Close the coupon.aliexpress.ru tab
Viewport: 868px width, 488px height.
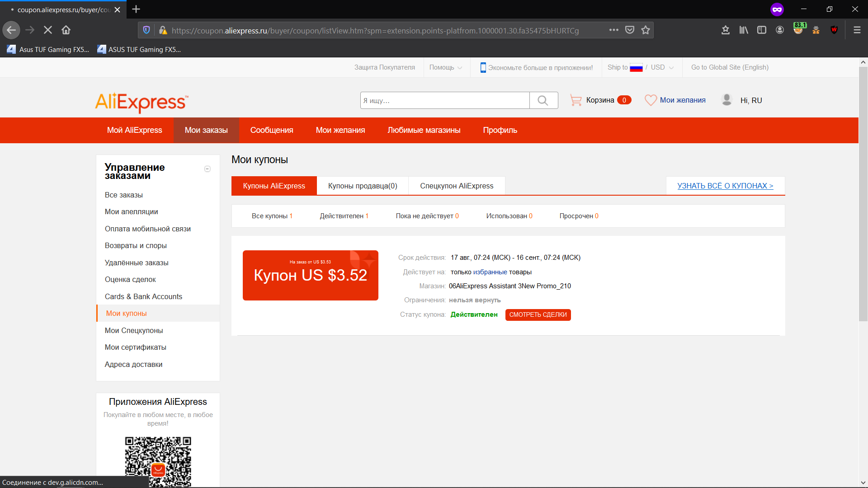tap(118, 9)
